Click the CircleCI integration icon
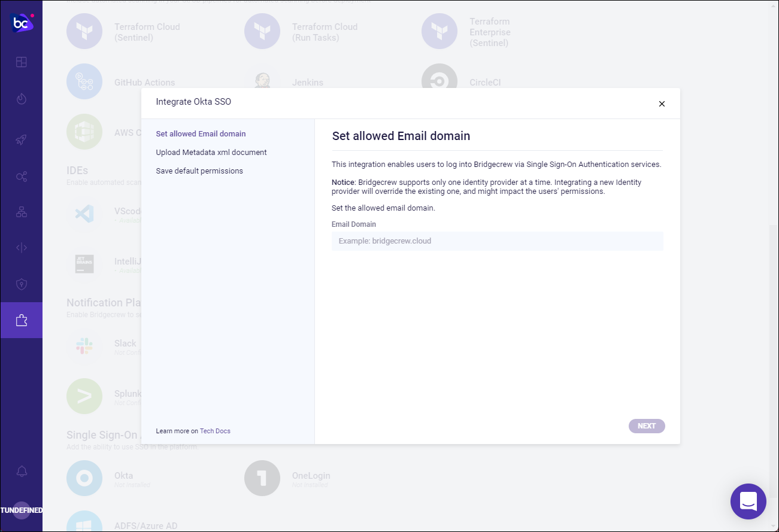 point(439,78)
